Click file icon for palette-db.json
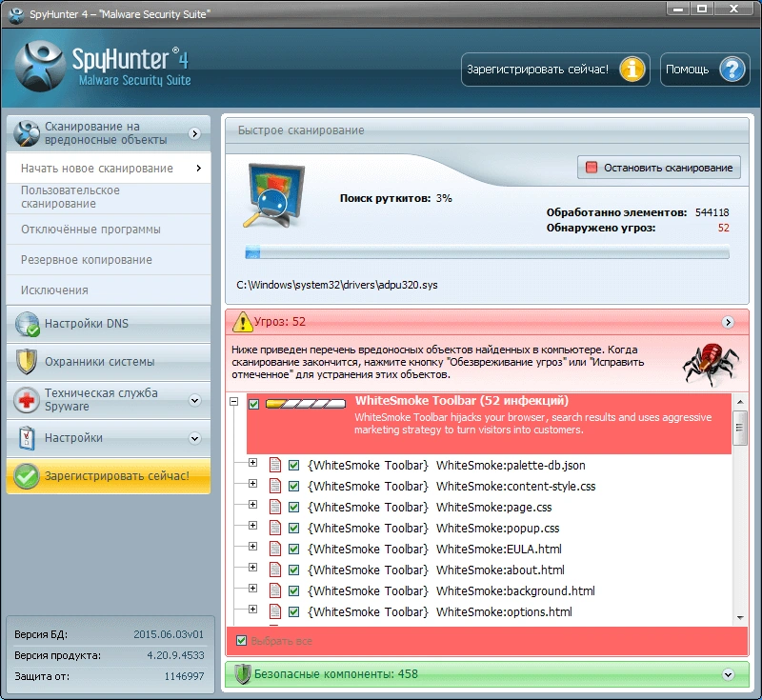762x700 pixels. 275,465
